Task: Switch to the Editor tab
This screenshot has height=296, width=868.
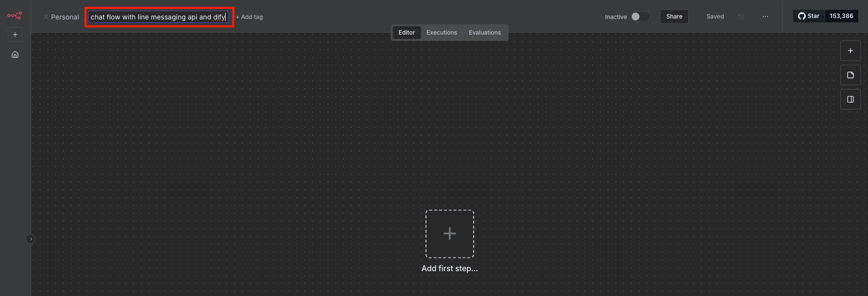Action: click(x=407, y=33)
